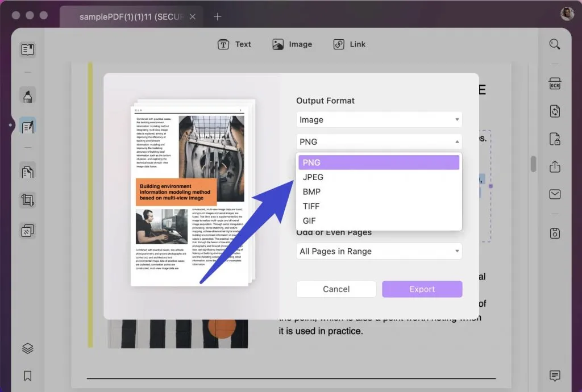Open the Output Format Image dropdown
The image size is (582, 392).
click(379, 120)
